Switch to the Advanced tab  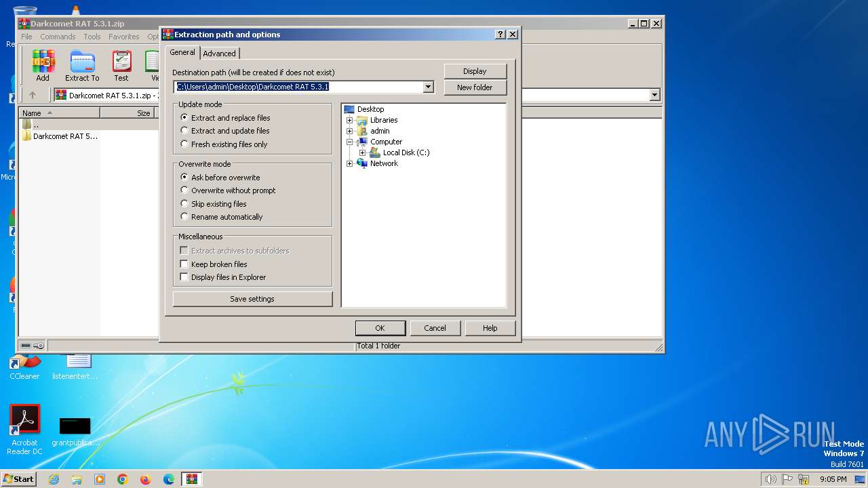click(x=220, y=54)
